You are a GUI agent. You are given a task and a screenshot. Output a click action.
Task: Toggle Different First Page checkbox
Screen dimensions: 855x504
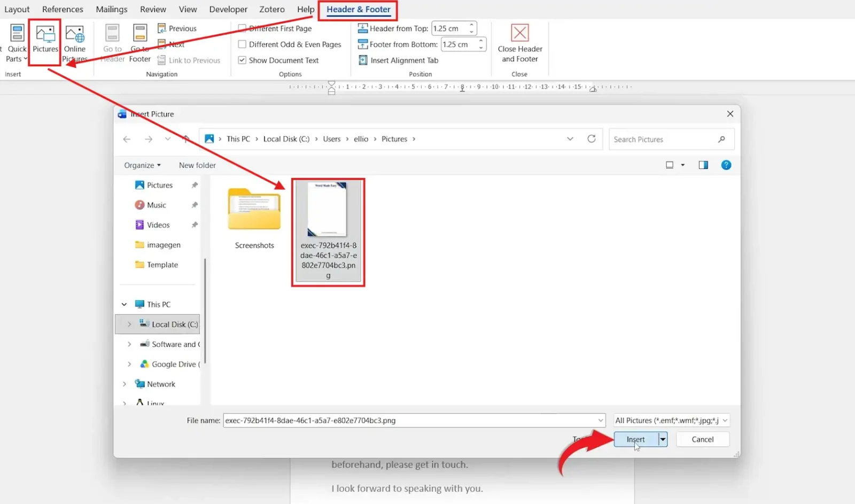coord(242,28)
